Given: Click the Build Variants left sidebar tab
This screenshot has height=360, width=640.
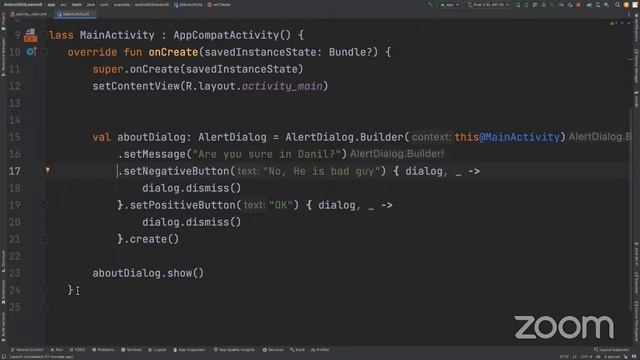Looking at the screenshot, I should coord(3,327).
